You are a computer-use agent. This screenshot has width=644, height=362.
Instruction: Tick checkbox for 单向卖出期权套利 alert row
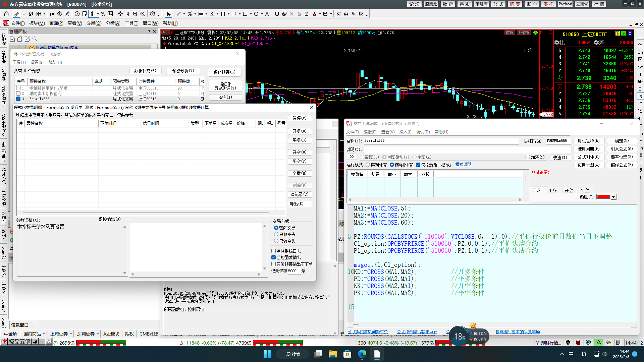click(x=18, y=94)
